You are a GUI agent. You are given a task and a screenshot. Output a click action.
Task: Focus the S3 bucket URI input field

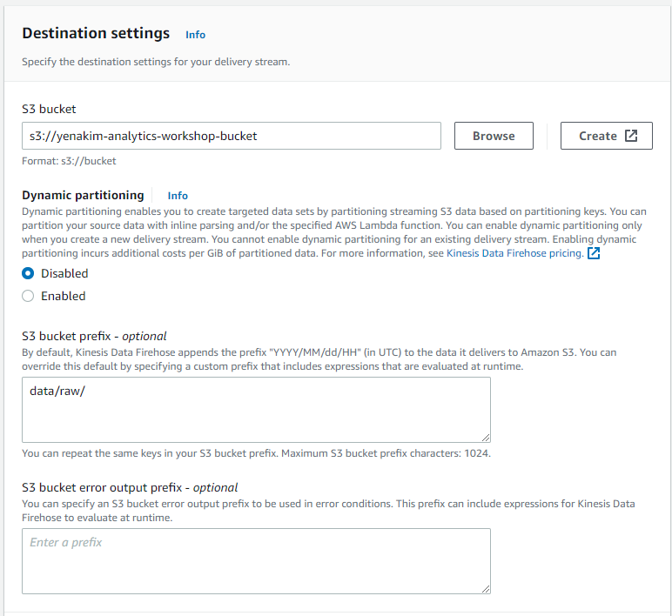click(x=231, y=136)
